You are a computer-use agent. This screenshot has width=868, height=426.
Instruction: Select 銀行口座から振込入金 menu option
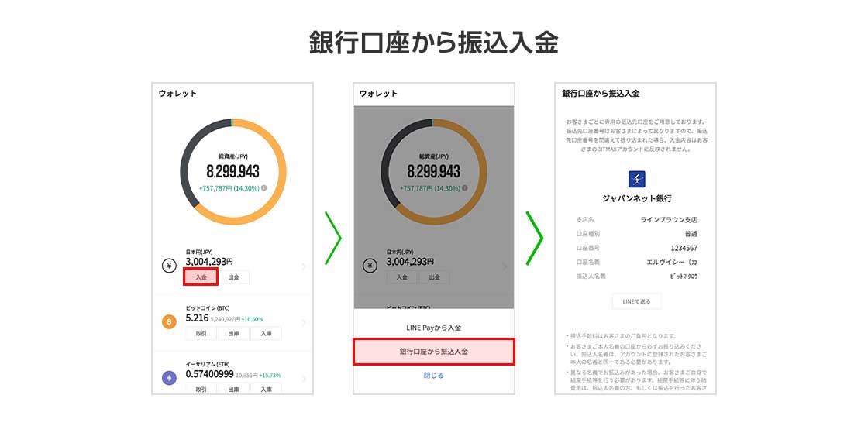[434, 352]
